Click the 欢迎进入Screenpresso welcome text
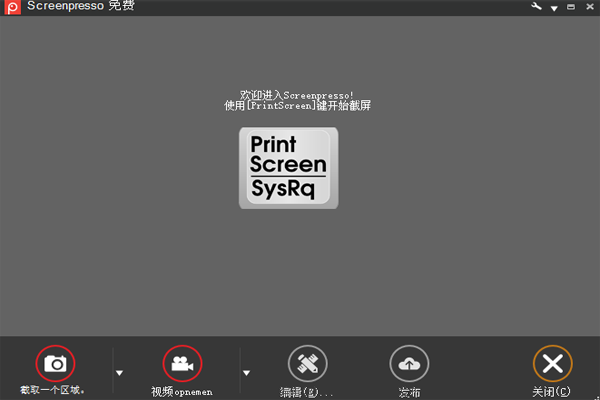Image resolution: width=600 pixels, height=400 pixels. click(290, 95)
